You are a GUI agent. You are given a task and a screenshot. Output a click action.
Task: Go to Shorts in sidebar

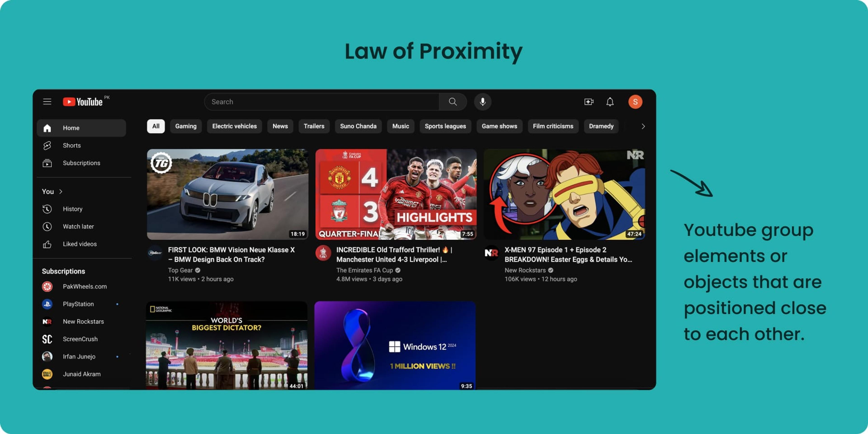coord(81,146)
